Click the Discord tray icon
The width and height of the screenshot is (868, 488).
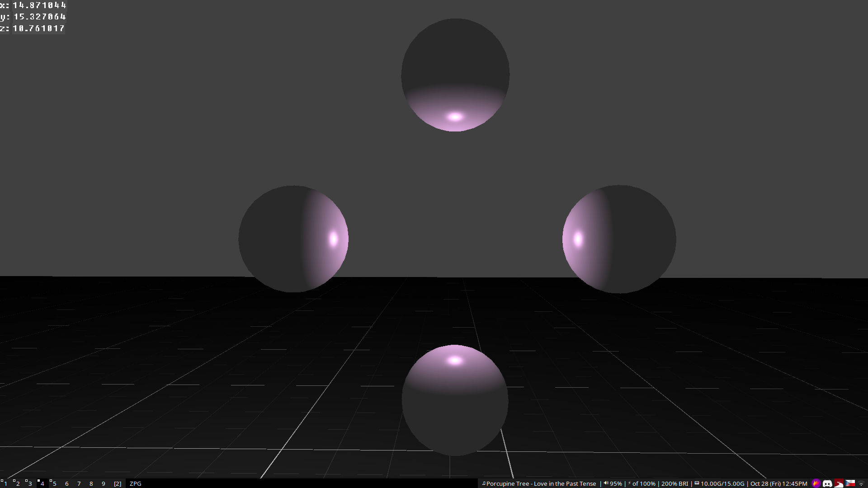point(827,483)
